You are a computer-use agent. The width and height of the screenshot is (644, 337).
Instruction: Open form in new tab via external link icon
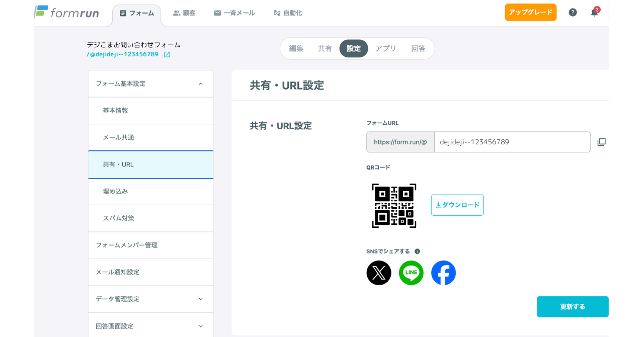(167, 54)
